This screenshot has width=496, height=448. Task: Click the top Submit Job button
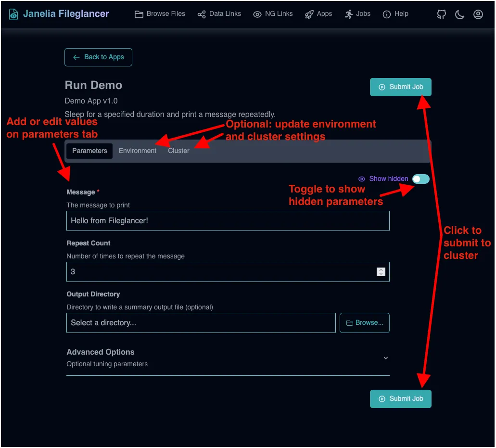click(x=400, y=87)
